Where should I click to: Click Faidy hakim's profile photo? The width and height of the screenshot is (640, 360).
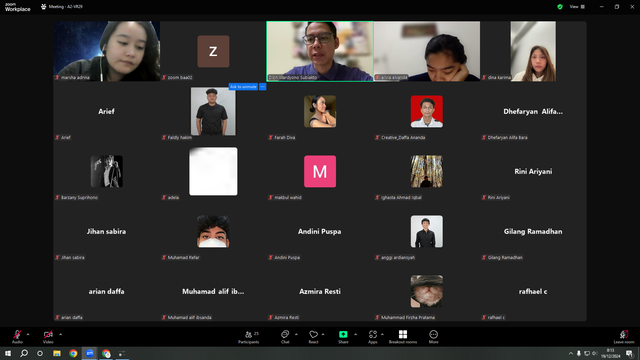point(213,111)
